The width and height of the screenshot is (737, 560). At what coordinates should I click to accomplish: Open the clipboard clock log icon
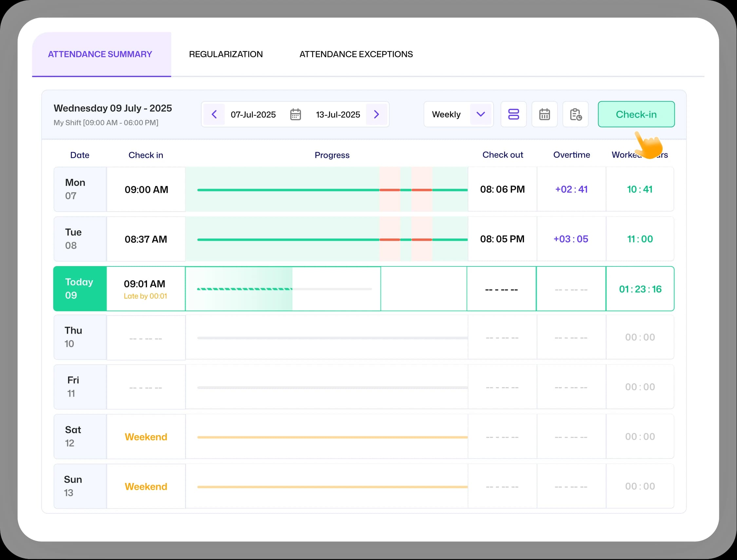coord(576,114)
